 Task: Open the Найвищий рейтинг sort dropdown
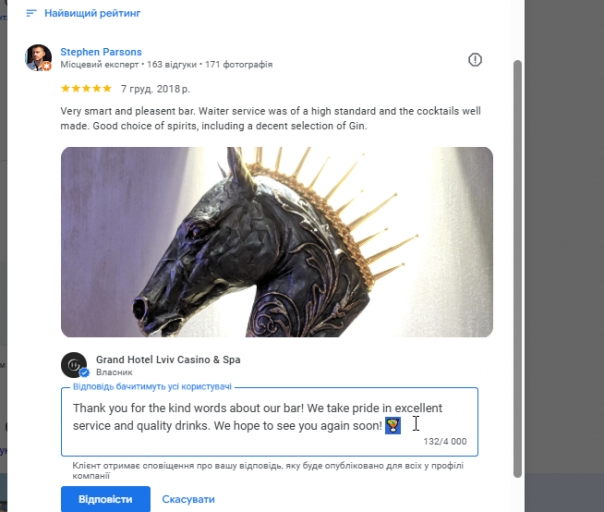click(x=83, y=13)
